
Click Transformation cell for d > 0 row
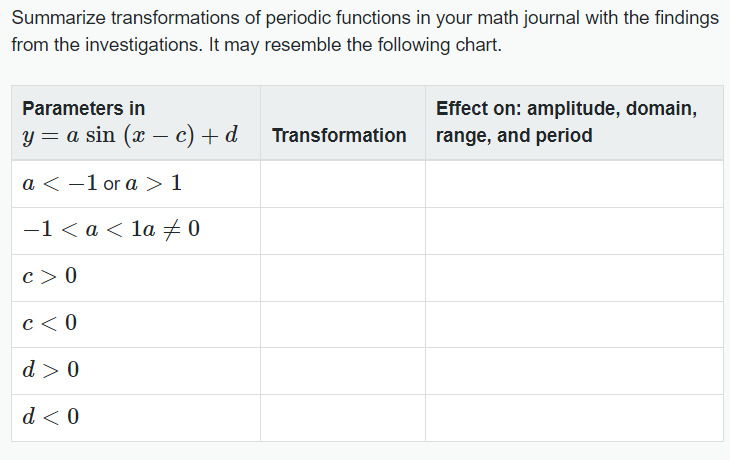pos(342,370)
